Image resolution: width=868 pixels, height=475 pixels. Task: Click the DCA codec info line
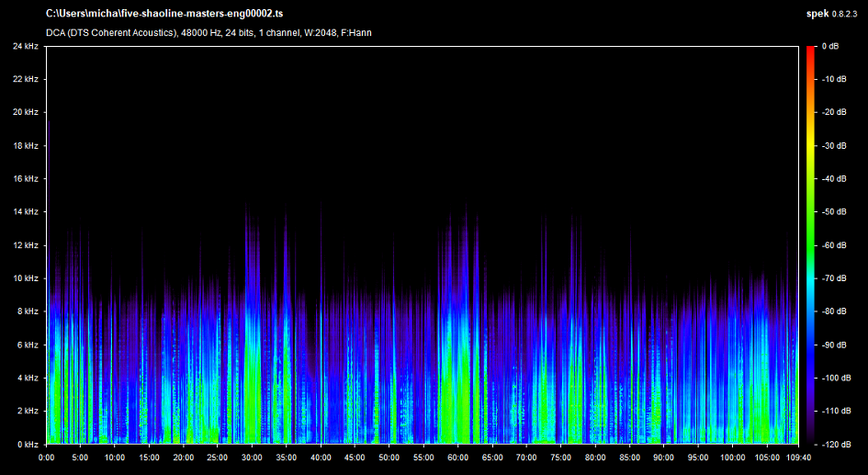(209, 33)
